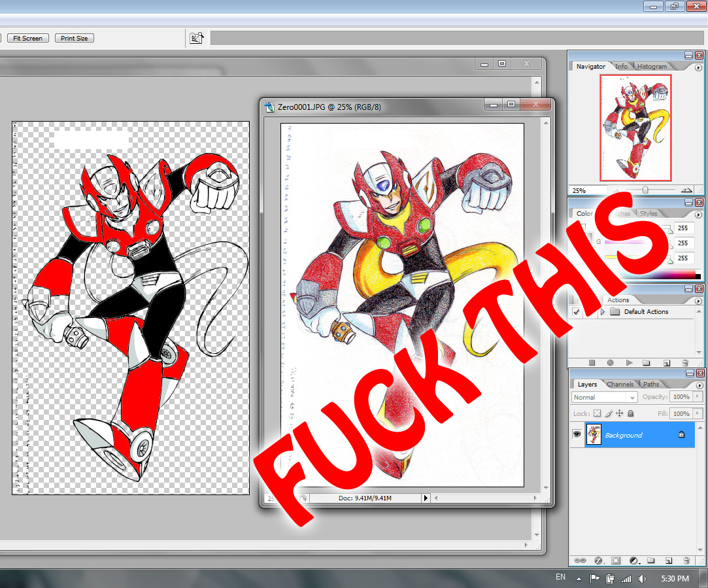Screen dimensions: 708x588
Task: Click the Action Center flag tray icon
Action: pyautogui.click(x=595, y=578)
